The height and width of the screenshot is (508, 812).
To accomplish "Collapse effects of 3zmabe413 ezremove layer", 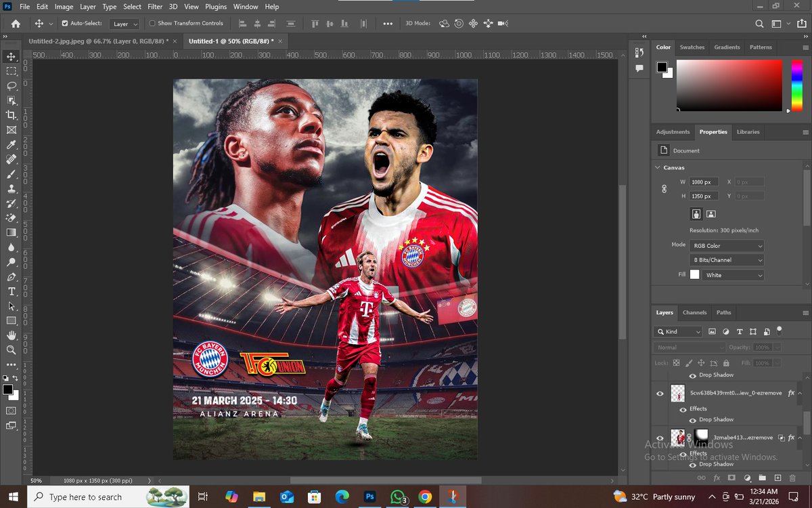I will point(800,438).
